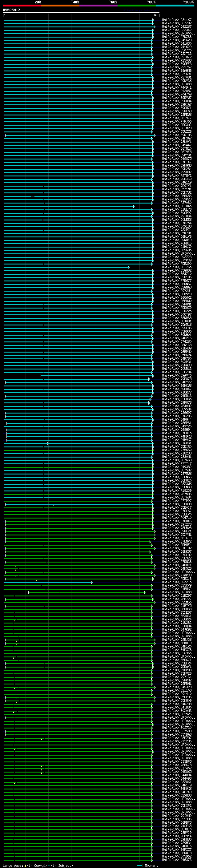
Task: Click the UniRef100_P27081 label
Action: (177, 78)
